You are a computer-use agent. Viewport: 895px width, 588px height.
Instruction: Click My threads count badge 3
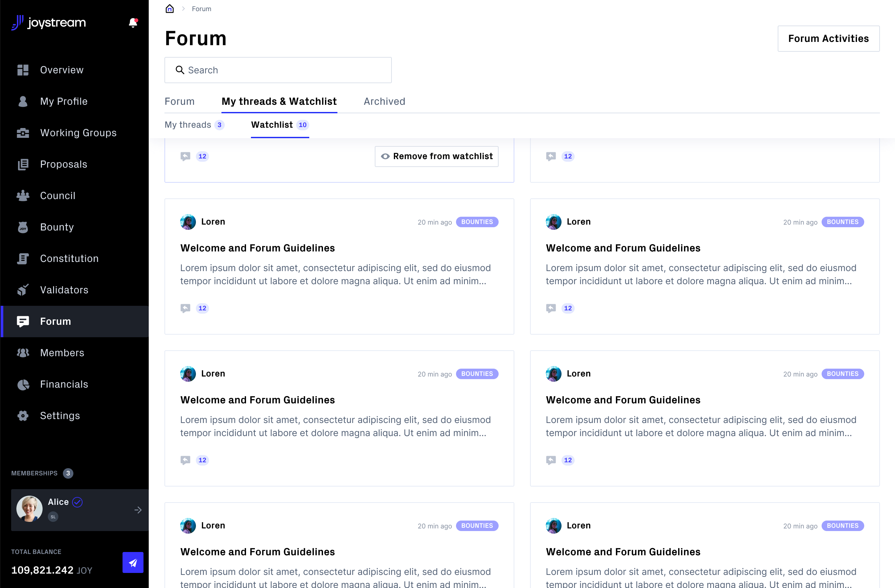tap(219, 125)
